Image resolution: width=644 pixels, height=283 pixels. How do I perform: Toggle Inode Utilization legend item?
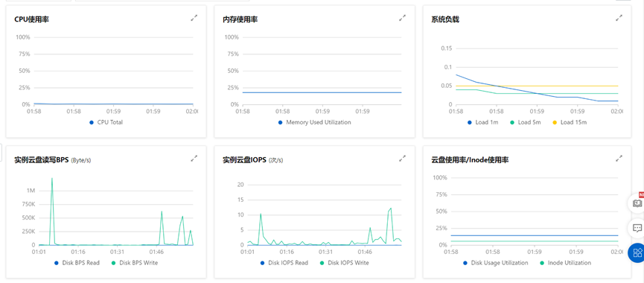(565, 263)
